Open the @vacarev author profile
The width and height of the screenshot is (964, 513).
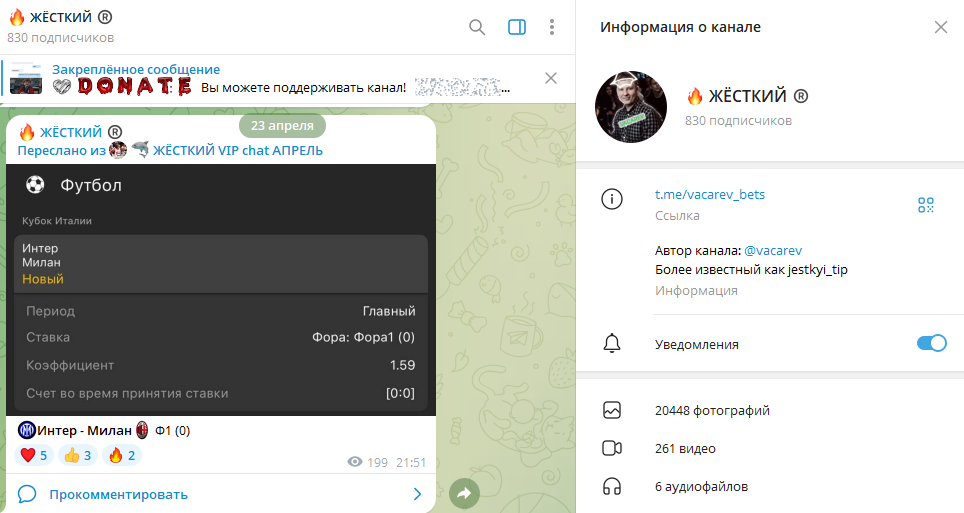tap(773, 250)
